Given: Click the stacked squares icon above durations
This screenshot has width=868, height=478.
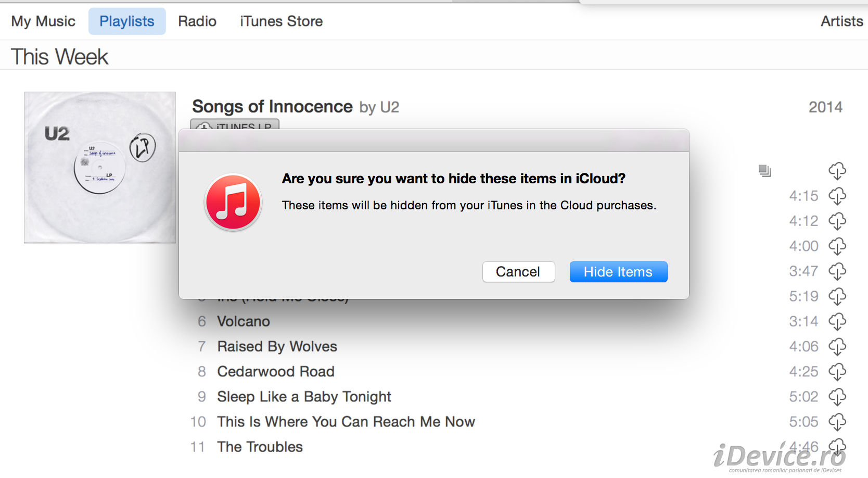Looking at the screenshot, I should (x=764, y=171).
